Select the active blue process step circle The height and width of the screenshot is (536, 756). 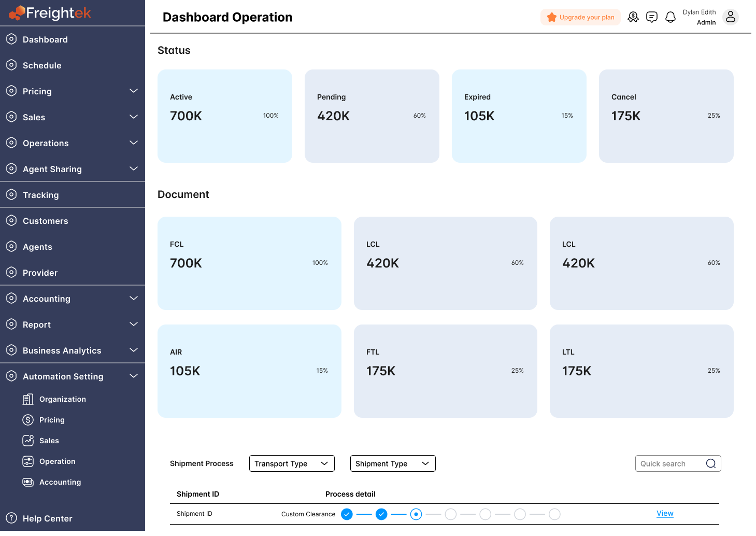pyautogui.click(x=416, y=514)
